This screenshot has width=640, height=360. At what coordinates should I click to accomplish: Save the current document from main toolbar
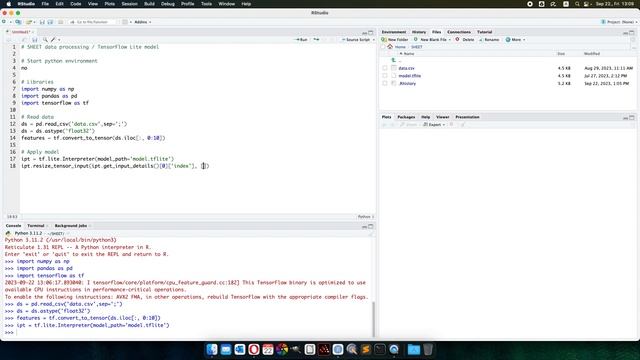42,22
